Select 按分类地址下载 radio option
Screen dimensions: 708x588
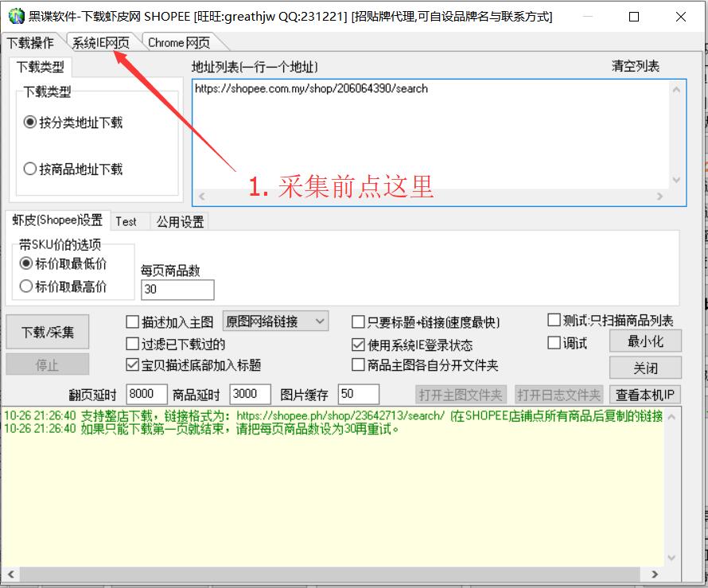[73, 123]
